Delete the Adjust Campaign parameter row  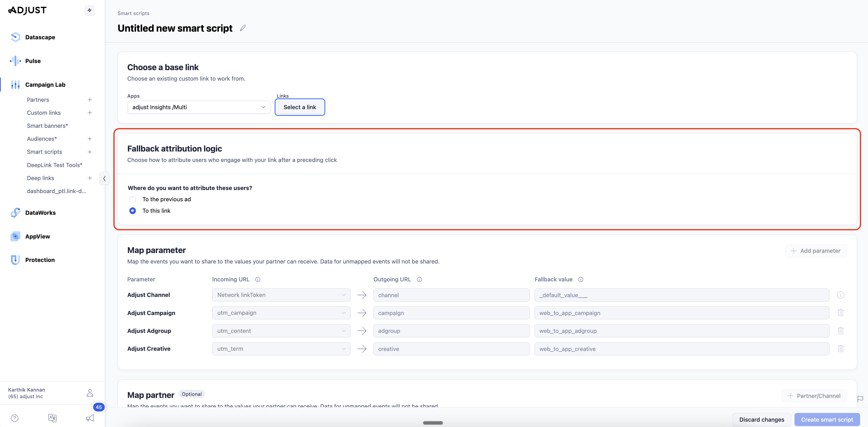click(840, 313)
